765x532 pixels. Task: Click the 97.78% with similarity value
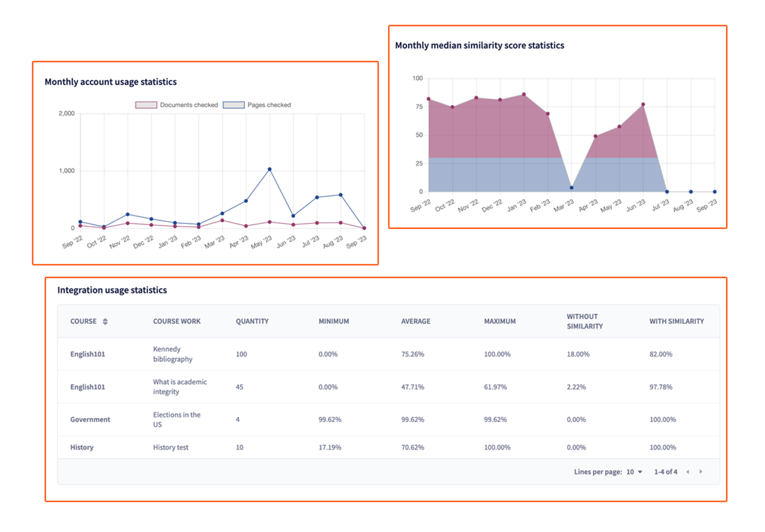tap(661, 387)
